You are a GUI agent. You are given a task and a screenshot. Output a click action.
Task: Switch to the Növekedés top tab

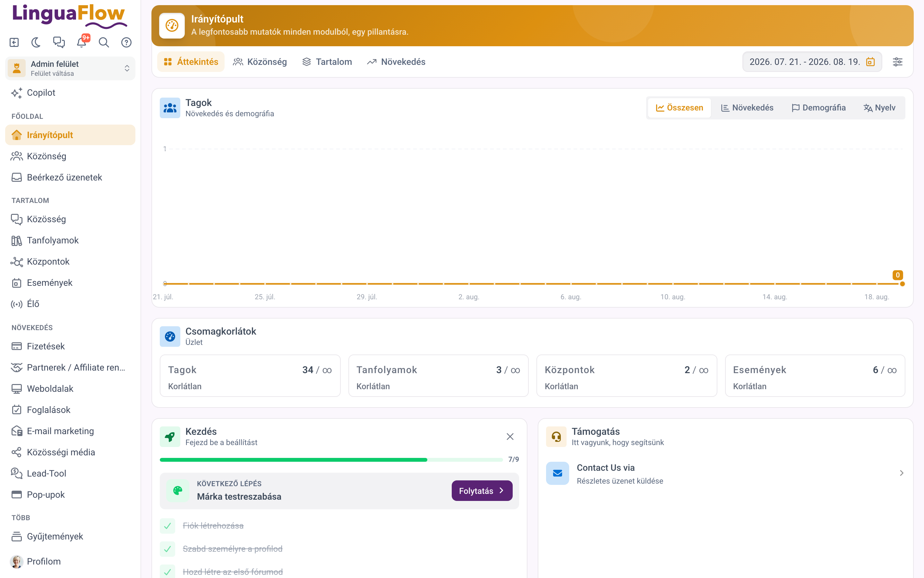396,62
